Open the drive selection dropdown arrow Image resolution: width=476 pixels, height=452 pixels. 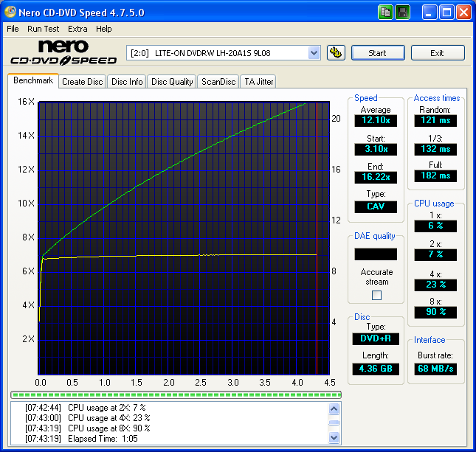click(x=314, y=53)
